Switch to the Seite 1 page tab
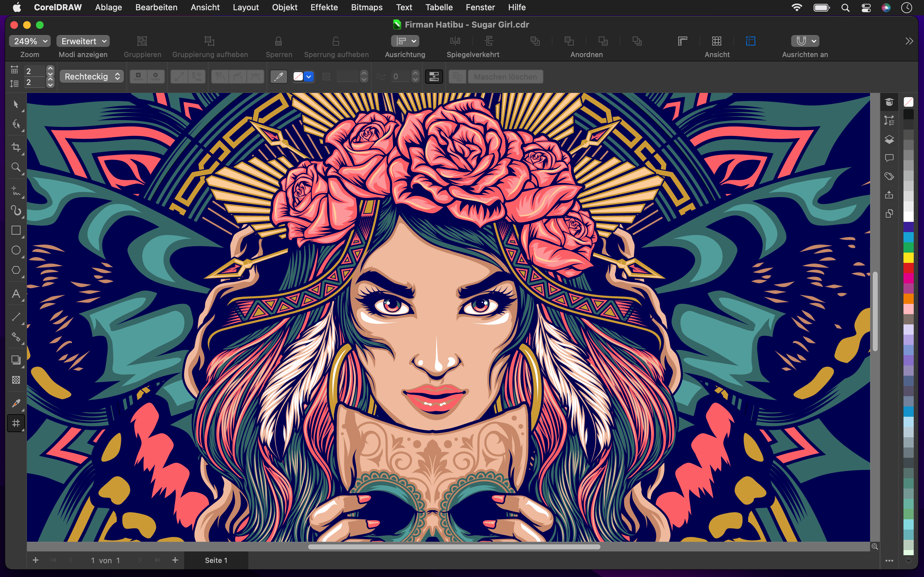The width and height of the screenshot is (924, 577). 216,560
